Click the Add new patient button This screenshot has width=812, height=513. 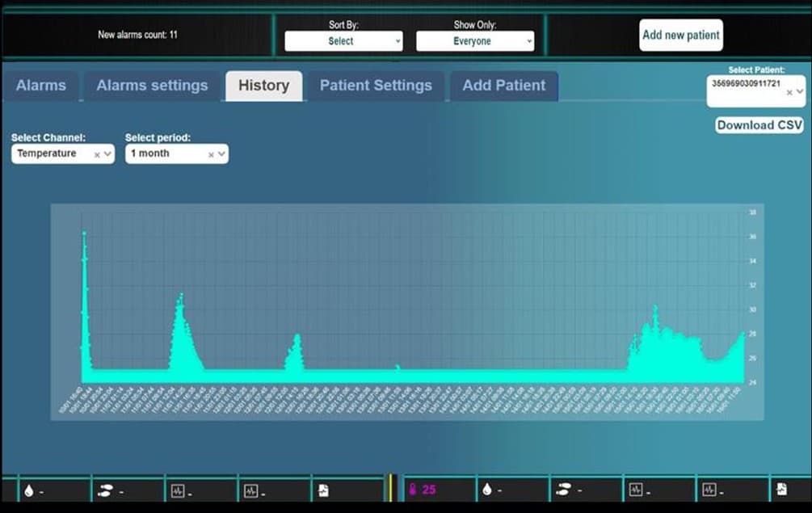tap(681, 36)
